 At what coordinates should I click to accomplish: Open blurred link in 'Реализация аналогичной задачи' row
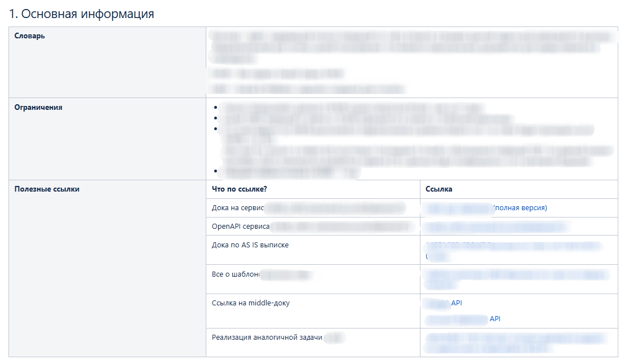[x=516, y=343]
